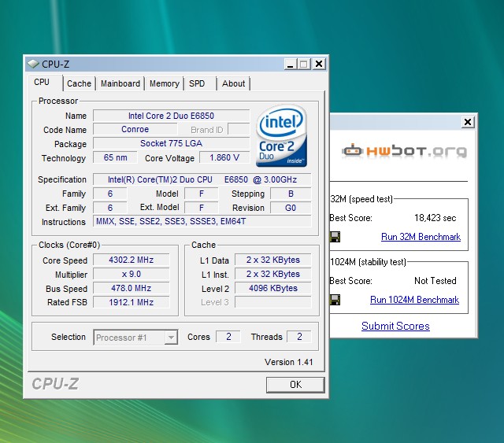Screen dimensions: 504x443
Task: Click the Submit Scores link
Action: point(395,326)
